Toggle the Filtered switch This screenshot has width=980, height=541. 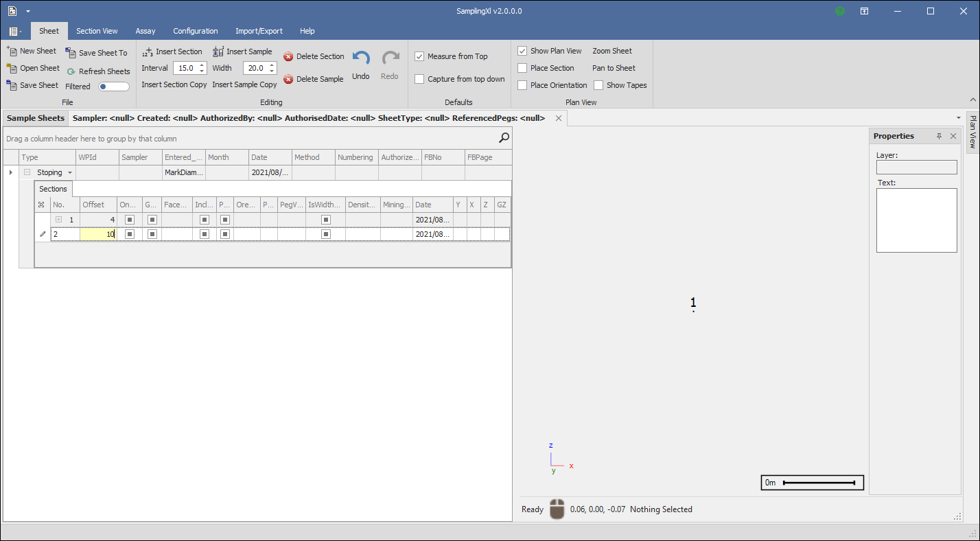(x=113, y=87)
